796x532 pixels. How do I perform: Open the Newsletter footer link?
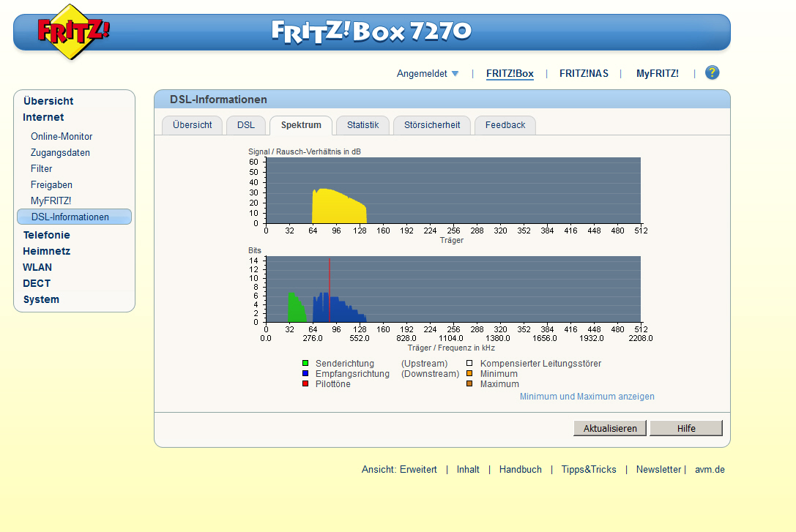658,469
